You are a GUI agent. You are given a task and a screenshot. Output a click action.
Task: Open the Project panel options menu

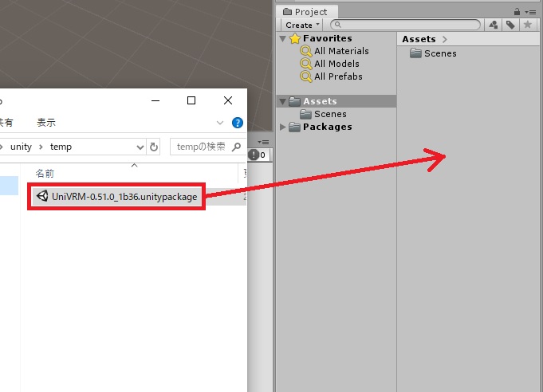click(530, 12)
